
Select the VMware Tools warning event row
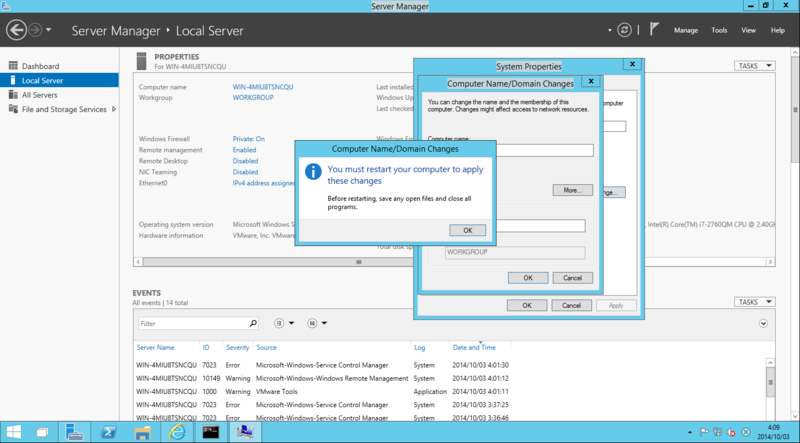click(322, 391)
